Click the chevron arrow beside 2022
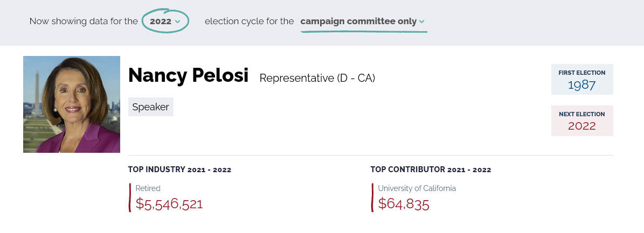The width and height of the screenshot is (644, 233). pos(177,22)
